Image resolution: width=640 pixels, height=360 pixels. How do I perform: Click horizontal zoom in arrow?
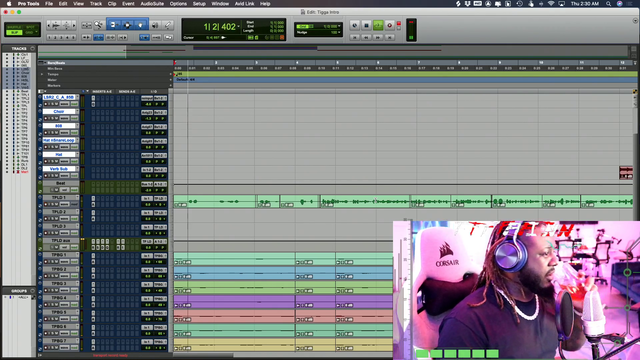tap(74, 25)
